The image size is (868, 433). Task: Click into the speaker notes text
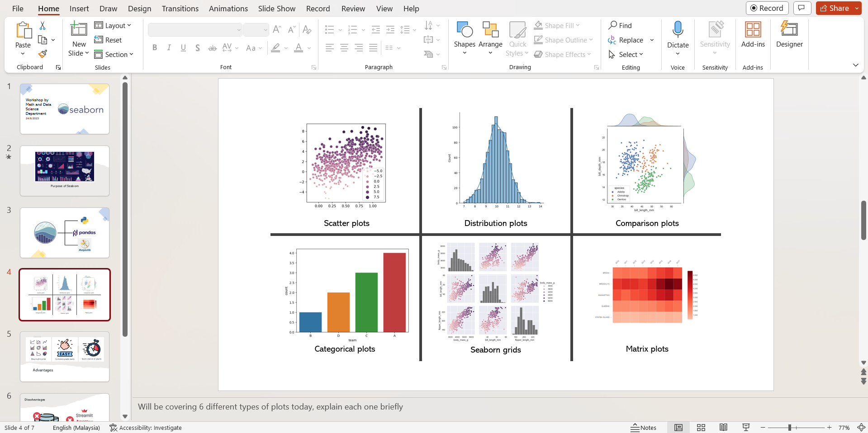(x=270, y=407)
